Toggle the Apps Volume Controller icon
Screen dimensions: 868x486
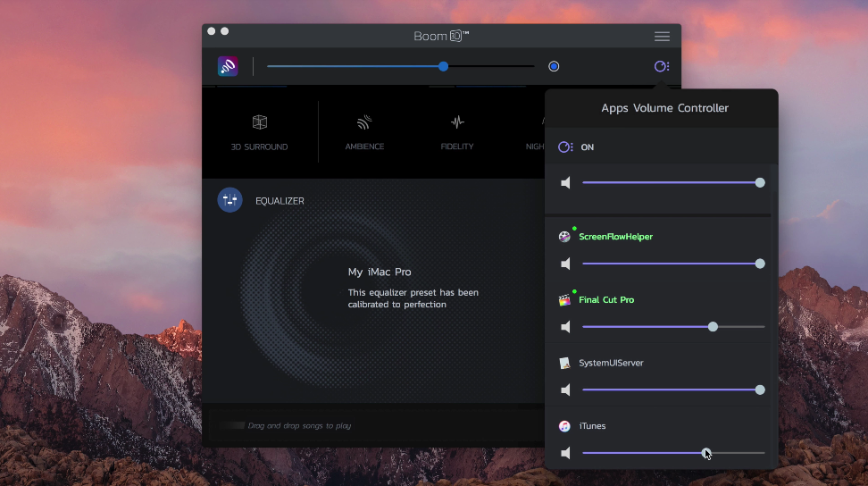661,66
